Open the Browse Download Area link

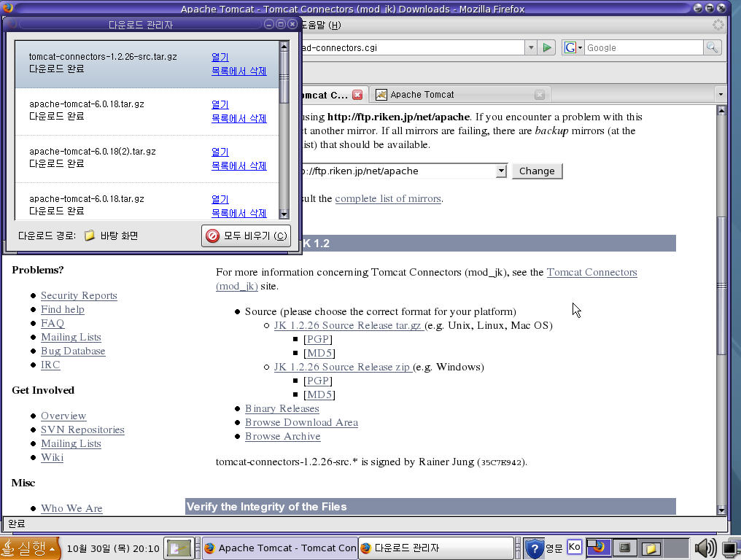click(x=301, y=422)
